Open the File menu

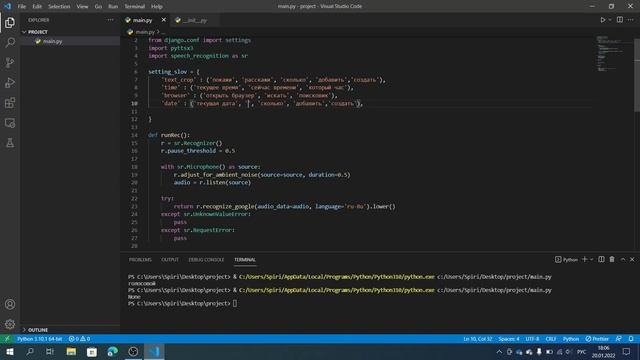point(22,6)
